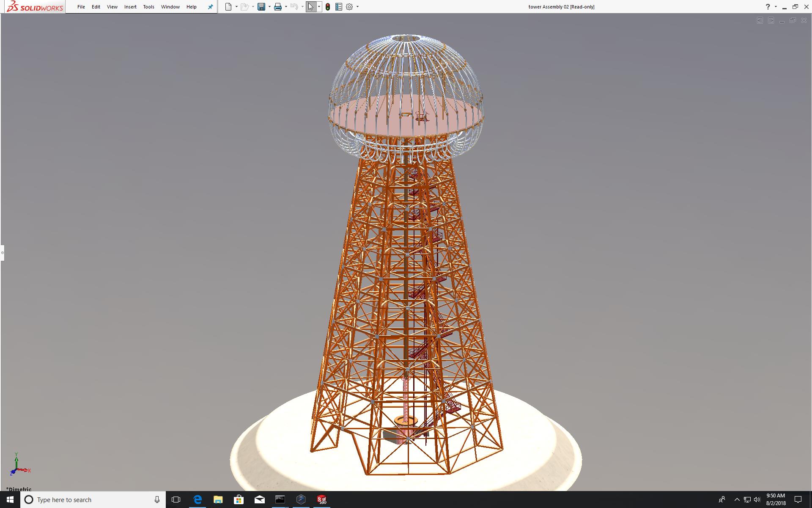Open the Options dropdown arrow
The width and height of the screenshot is (812, 508).
tap(357, 7)
